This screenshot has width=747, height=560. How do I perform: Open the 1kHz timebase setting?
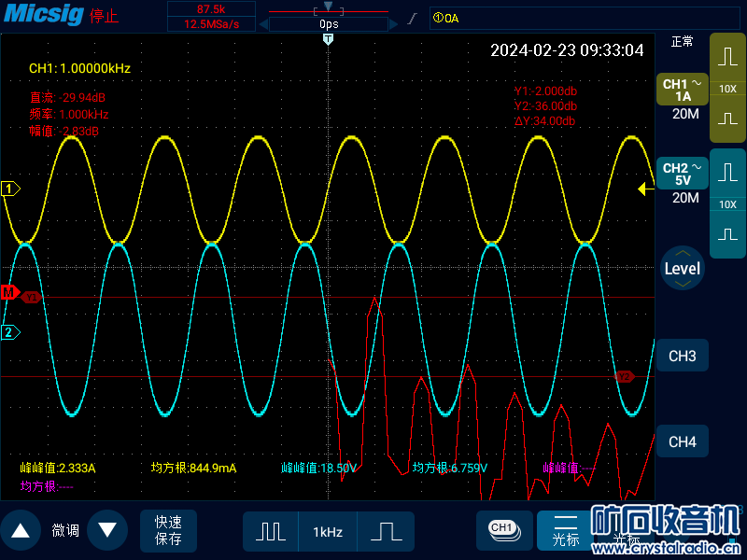(x=328, y=531)
